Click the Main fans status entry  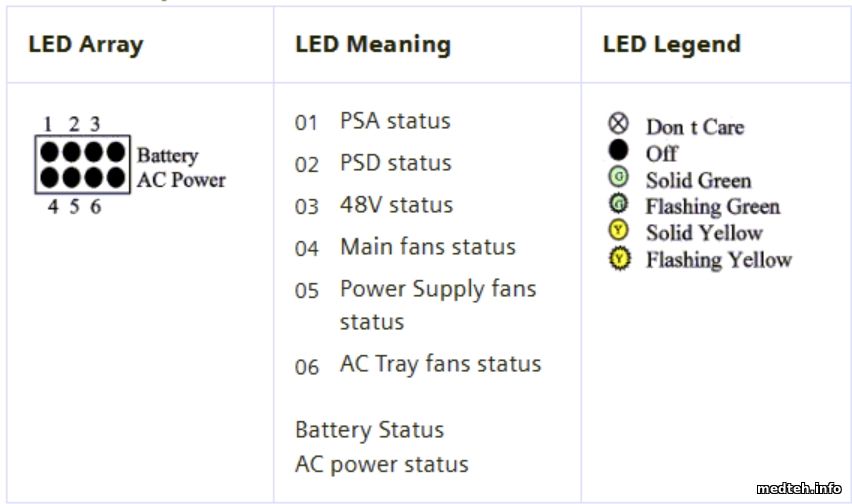(427, 247)
